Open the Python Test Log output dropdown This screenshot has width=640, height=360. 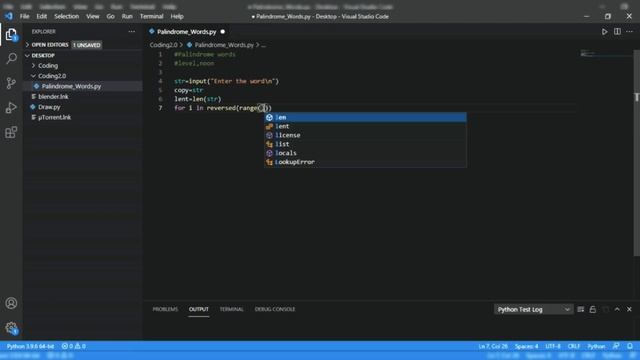[x=533, y=309]
